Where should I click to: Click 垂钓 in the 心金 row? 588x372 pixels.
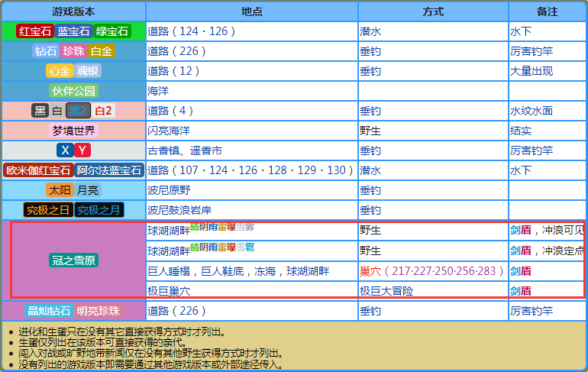click(370, 71)
